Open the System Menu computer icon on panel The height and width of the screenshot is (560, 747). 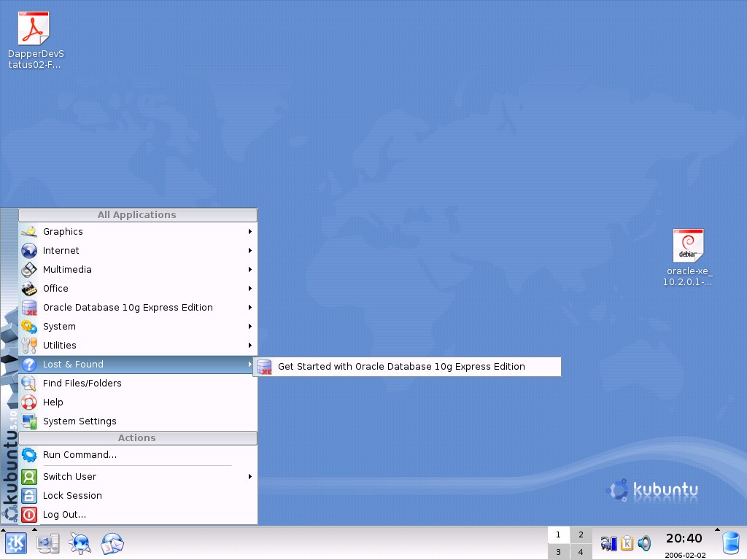click(48, 543)
